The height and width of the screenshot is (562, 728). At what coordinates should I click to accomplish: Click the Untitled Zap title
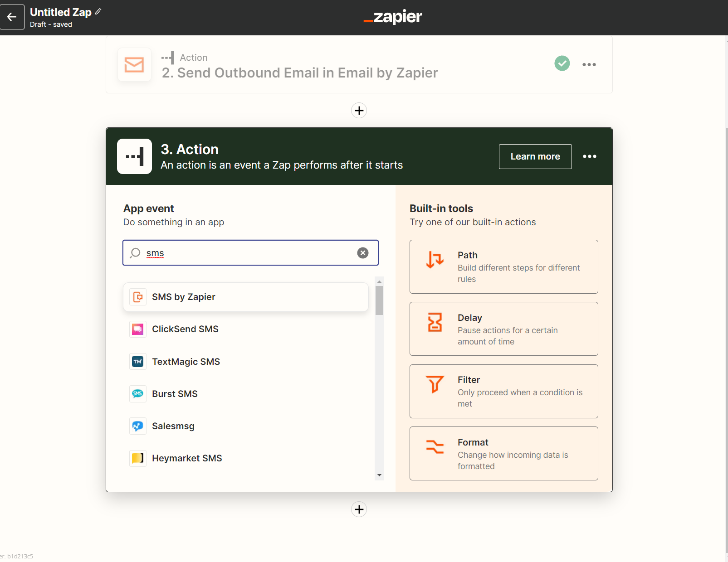[x=61, y=12]
